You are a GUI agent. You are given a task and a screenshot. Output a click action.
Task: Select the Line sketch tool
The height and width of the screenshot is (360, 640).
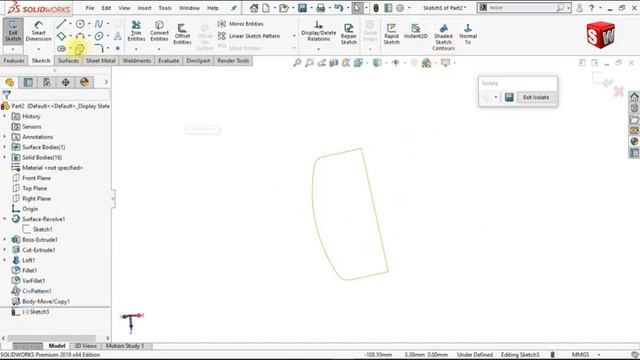tap(61, 24)
